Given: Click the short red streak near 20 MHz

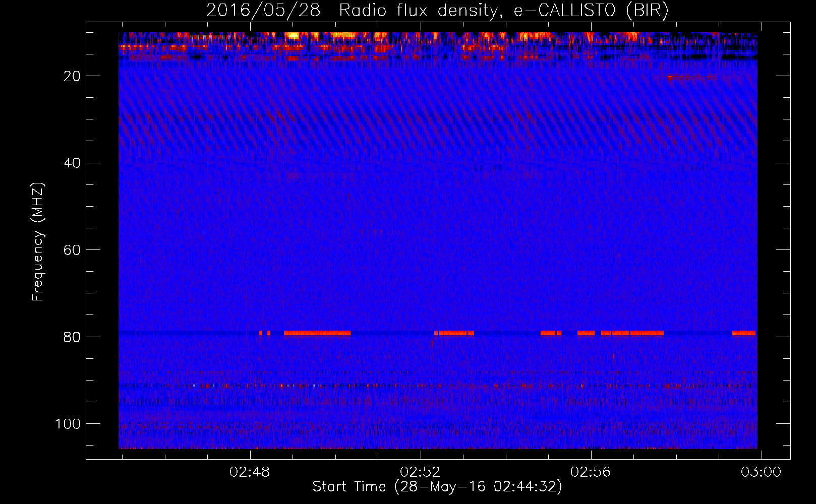Looking at the screenshot, I should [691, 78].
